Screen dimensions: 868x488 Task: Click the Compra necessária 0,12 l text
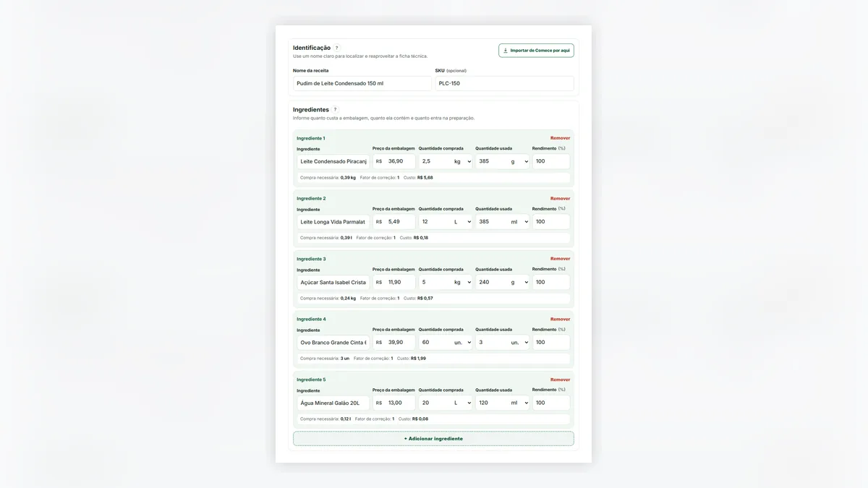tap(326, 419)
